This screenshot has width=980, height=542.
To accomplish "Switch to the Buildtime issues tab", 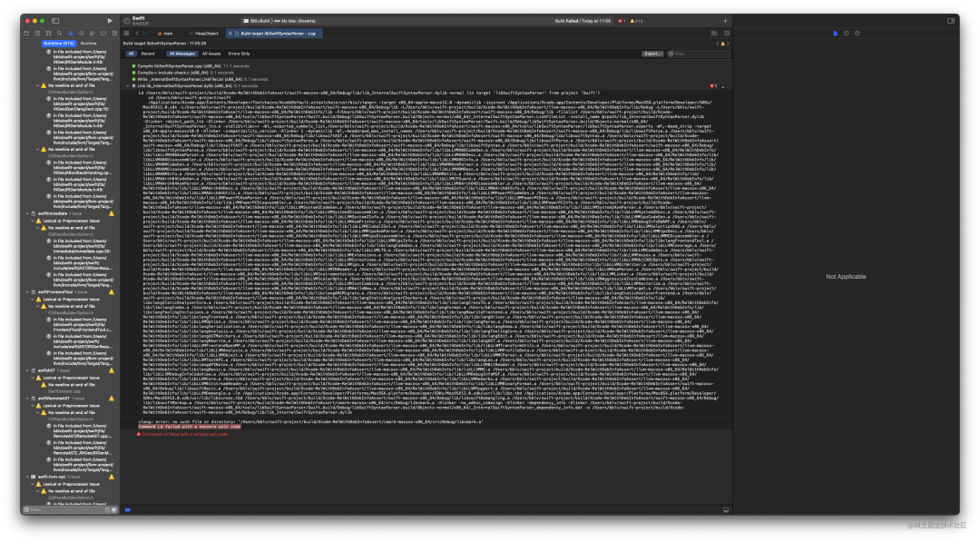I will point(59,44).
